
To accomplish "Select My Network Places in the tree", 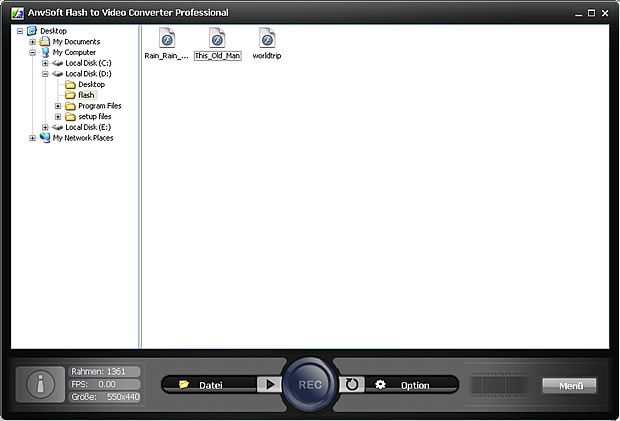I will [83, 138].
